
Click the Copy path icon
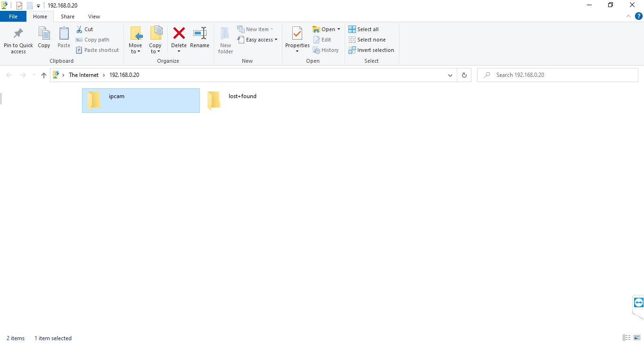click(80, 39)
